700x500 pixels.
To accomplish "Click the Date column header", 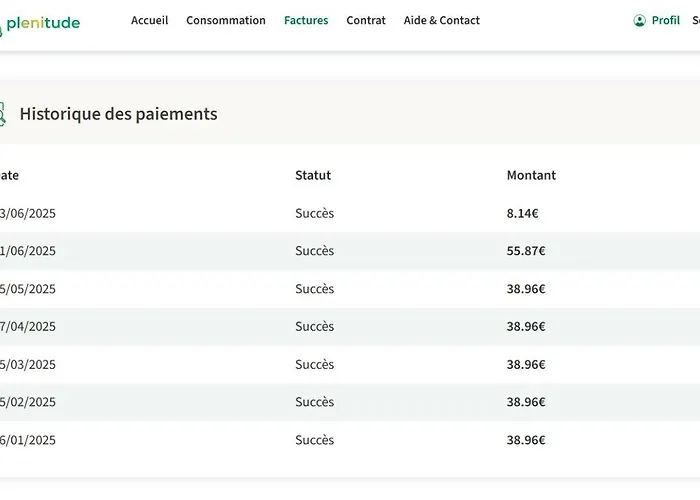I will tap(10, 175).
